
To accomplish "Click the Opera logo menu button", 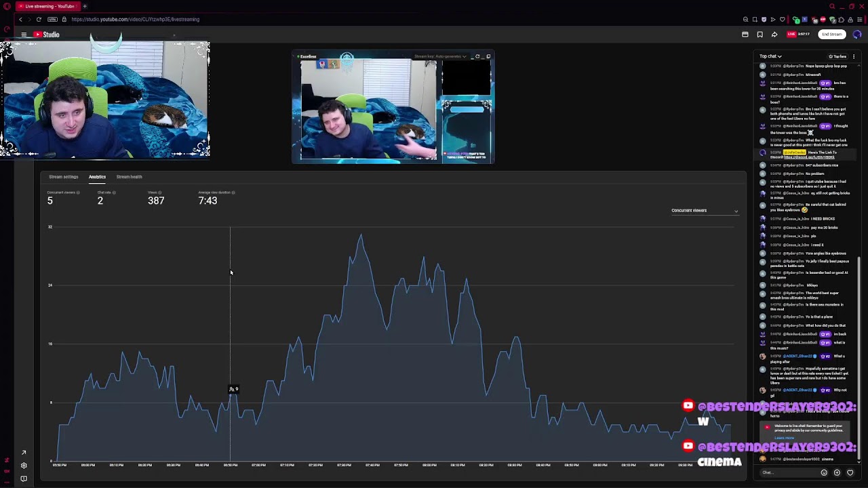I will (x=6, y=6).
